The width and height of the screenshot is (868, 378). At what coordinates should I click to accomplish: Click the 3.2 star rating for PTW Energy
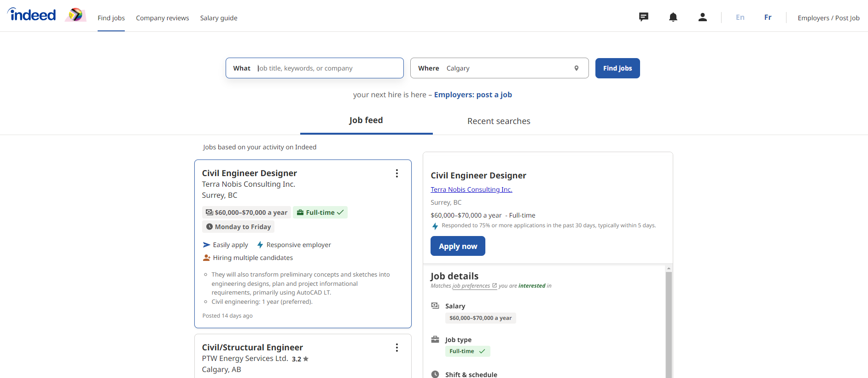click(300, 359)
